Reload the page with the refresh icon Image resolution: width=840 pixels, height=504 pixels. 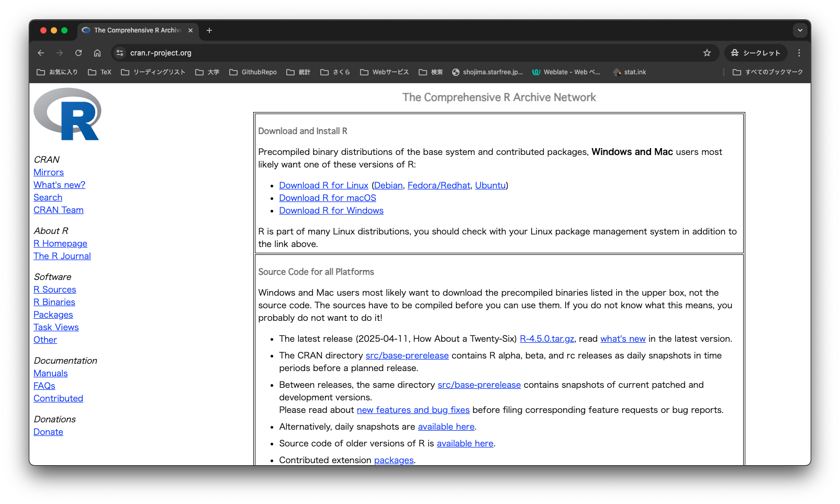tap(79, 53)
